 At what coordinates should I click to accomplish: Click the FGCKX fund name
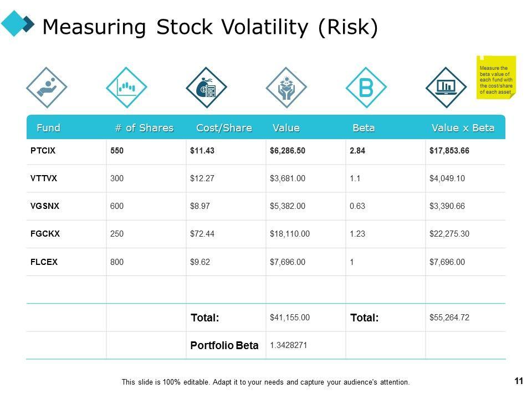tap(45, 234)
